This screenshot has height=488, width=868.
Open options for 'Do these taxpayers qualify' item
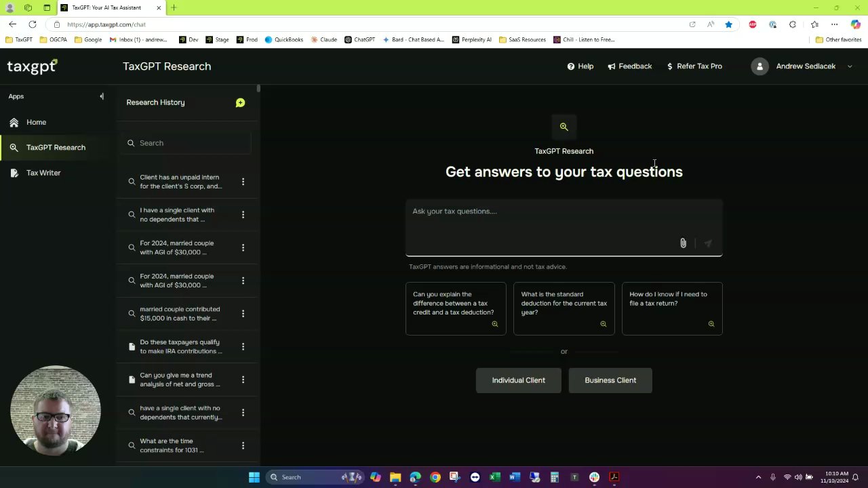(x=243, y=346)
